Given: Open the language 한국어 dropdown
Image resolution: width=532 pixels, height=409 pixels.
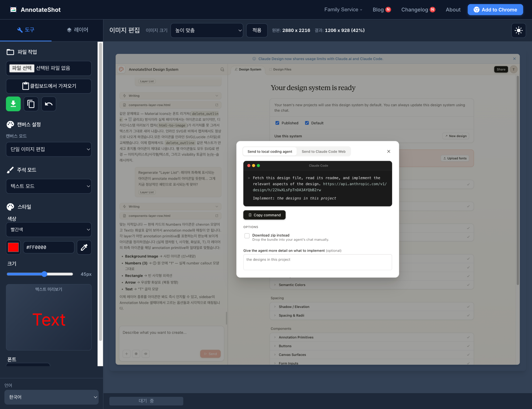Looking at the screenshot, I should click(51, 397).
